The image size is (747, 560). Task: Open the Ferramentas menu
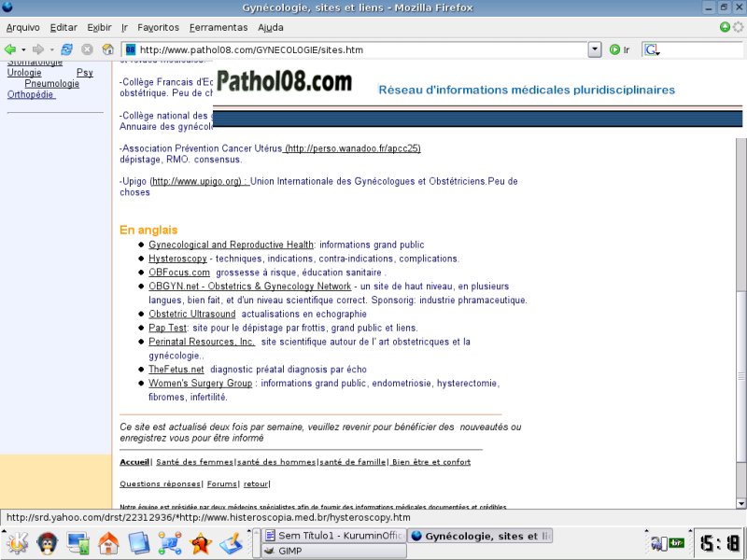point(218,27)
